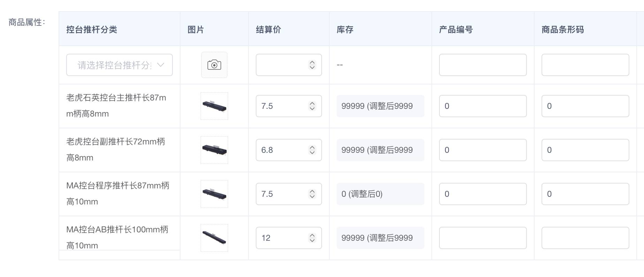644x277 pixels.
Task: Open the 控台推杆分类 category dropdown
Action: pos(119,65)
